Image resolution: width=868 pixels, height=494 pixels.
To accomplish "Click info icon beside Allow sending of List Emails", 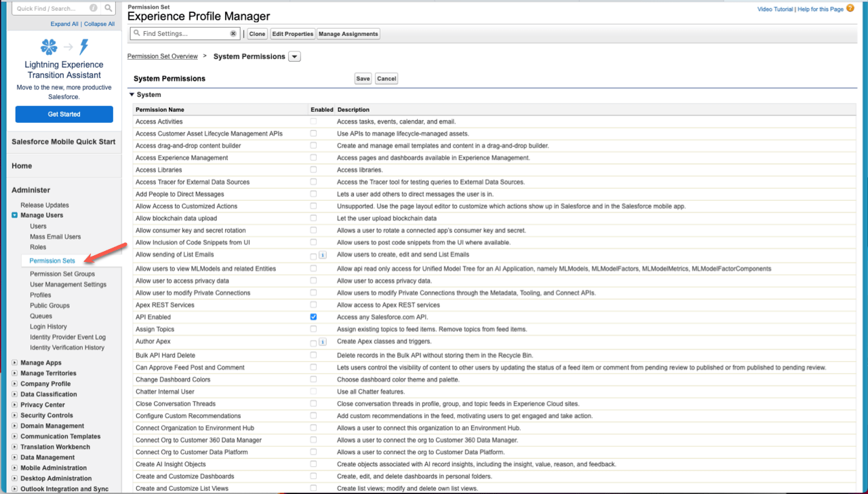I will [322, 255].
